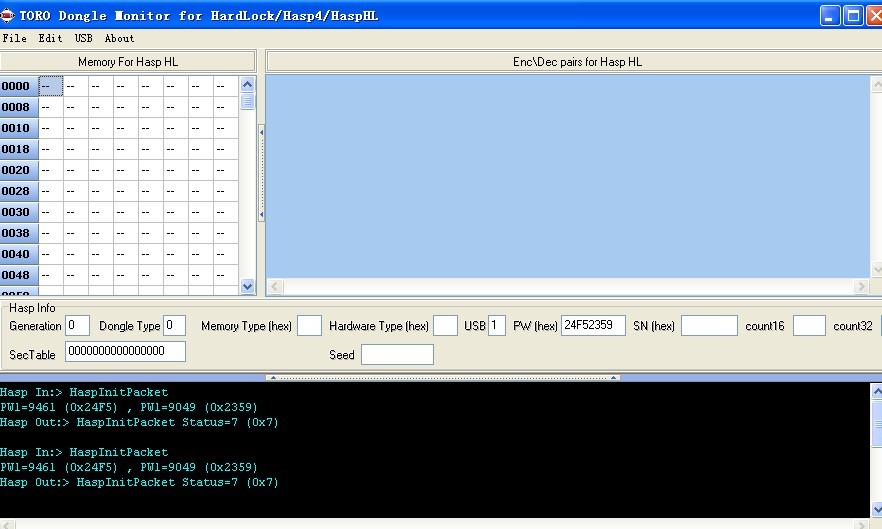Log console vertical scrollbar thumb
This screenshot has width=882, height=529.
click(876, 424)
